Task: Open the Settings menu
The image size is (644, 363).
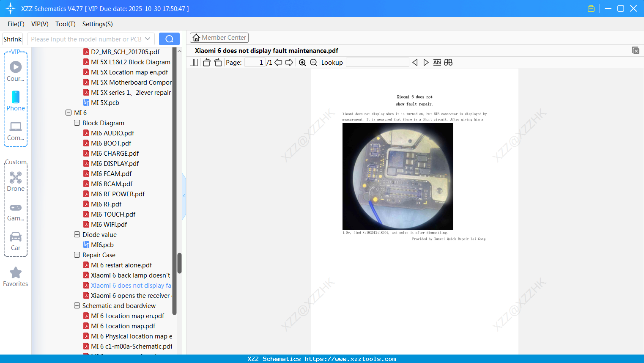Action: [x=98, y=24]
